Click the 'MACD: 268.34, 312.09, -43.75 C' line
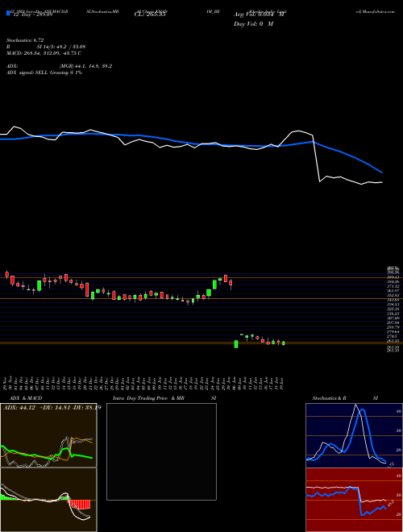Image resolution: width=403 pixels, height=532 pixels. point(44,53)
